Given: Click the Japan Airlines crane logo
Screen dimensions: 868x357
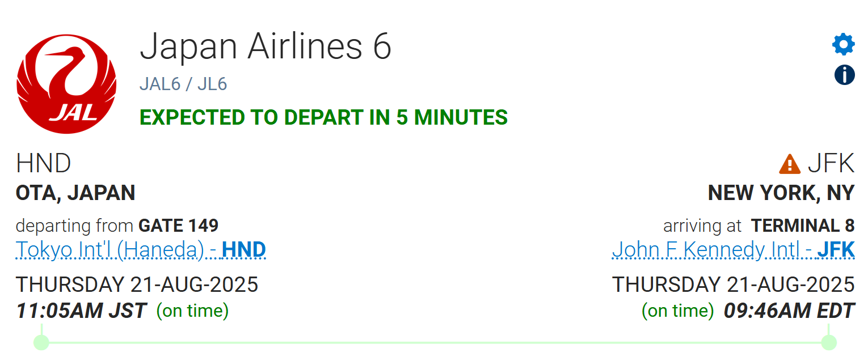Looking at the screenshot, I should (66, 84).
